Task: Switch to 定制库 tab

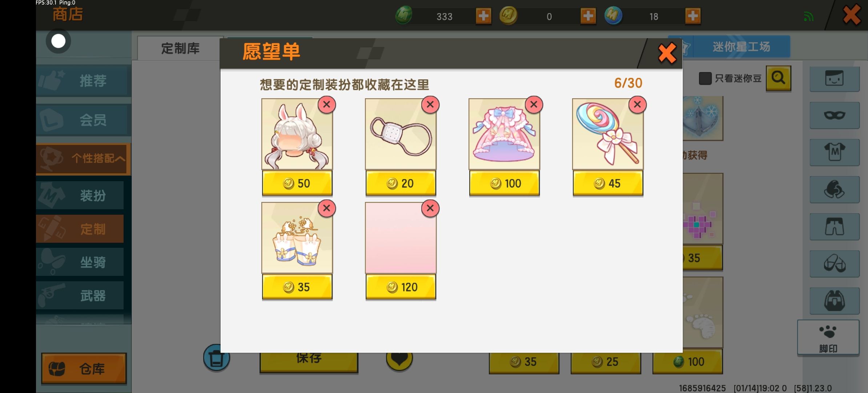Action: [180, 48]
